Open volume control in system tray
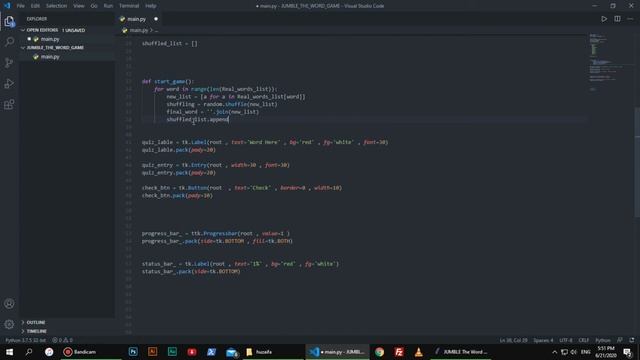 pyautogui.click(x=574, y=352)
